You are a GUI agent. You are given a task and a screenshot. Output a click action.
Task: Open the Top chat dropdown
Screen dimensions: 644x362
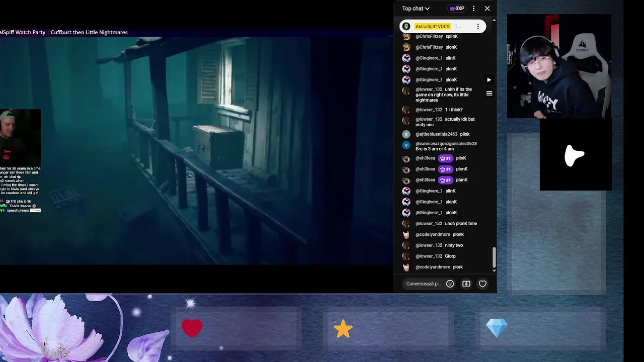pyautogui.click(x=416, y=9)
